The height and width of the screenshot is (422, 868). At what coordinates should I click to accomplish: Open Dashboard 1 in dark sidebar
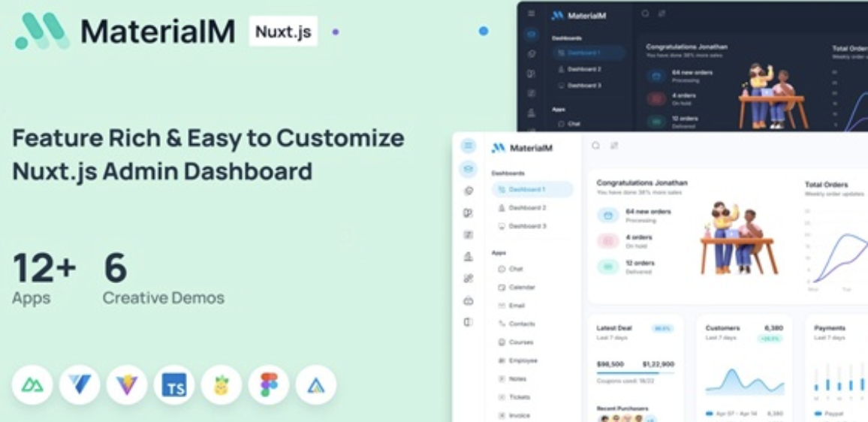[x=589, y=53]
